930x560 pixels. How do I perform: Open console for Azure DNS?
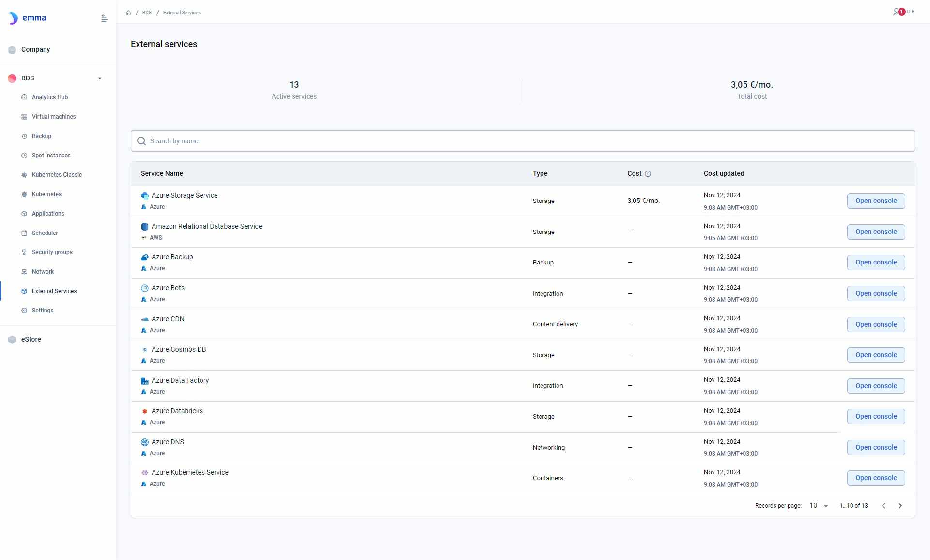pyautogui.click(x=876, y=448)
